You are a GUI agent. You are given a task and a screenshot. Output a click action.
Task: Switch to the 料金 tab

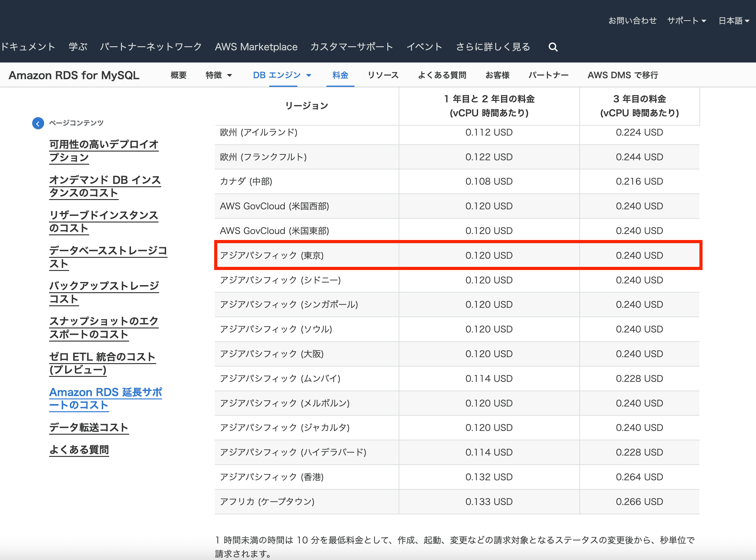click(x=340, y=75)
